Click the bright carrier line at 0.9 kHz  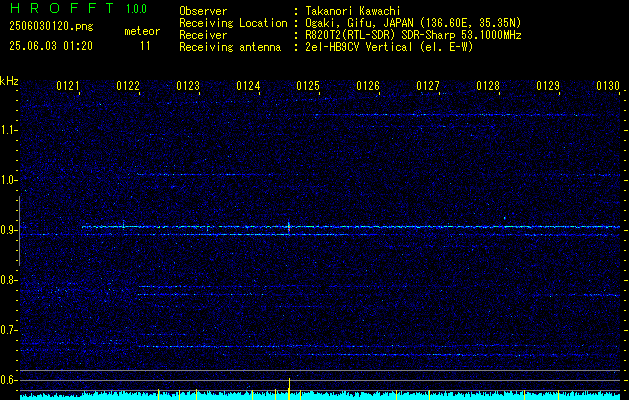[x=351, y=227]
